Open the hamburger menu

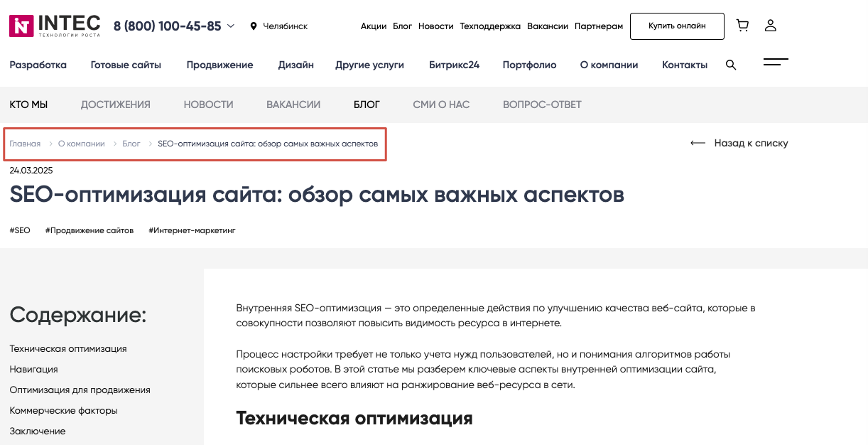point(776,63)
